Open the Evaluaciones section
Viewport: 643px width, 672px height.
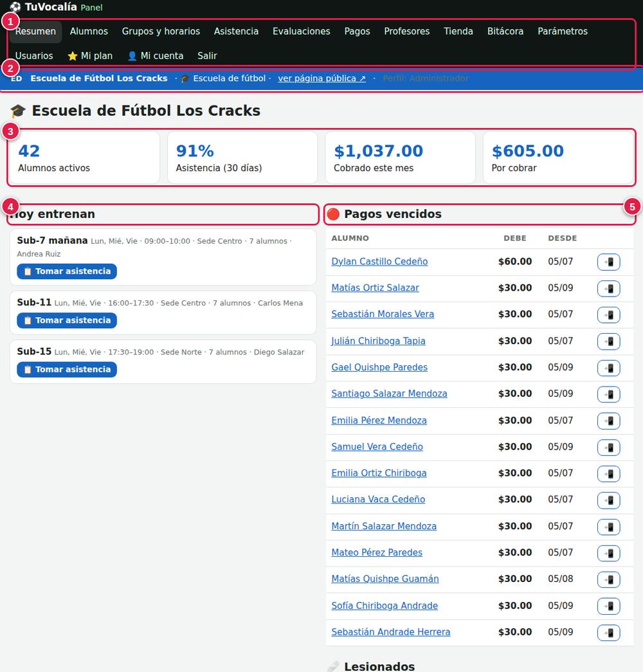click(x=302, y=32)
